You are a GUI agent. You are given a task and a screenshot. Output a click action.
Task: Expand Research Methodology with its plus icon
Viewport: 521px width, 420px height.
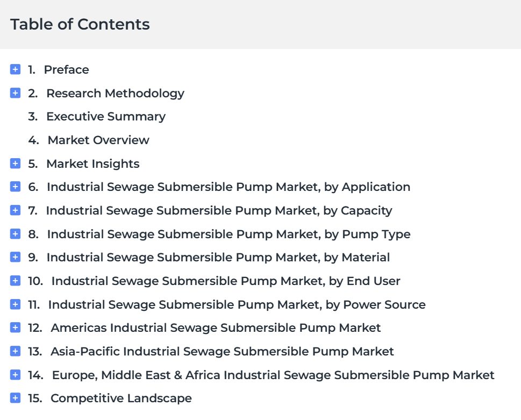(15, 93)
